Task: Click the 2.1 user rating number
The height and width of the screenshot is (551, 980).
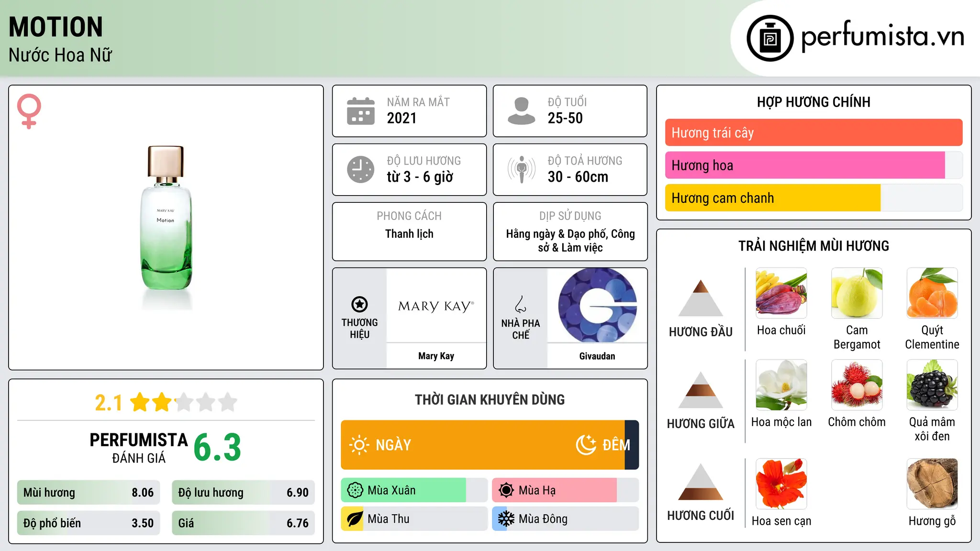Action: click(109, 403)
